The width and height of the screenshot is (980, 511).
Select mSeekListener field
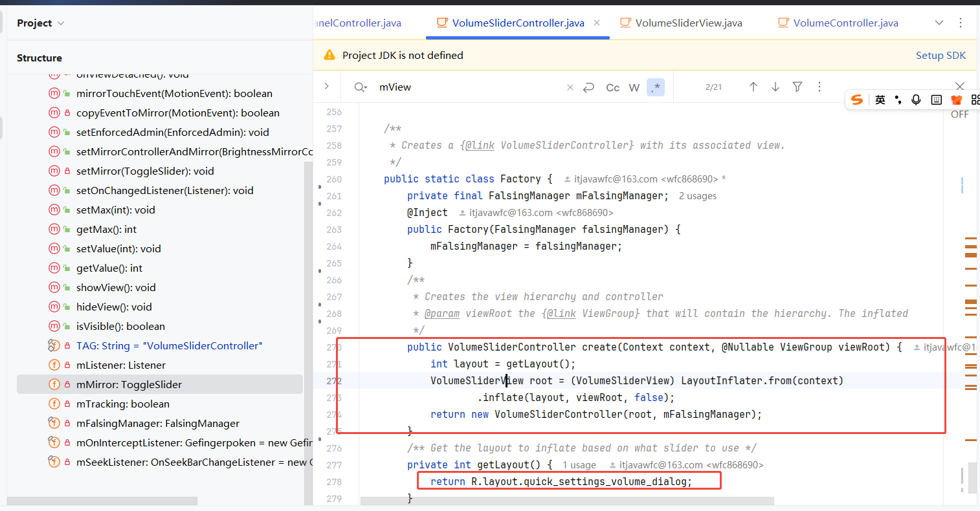point(194,462)
